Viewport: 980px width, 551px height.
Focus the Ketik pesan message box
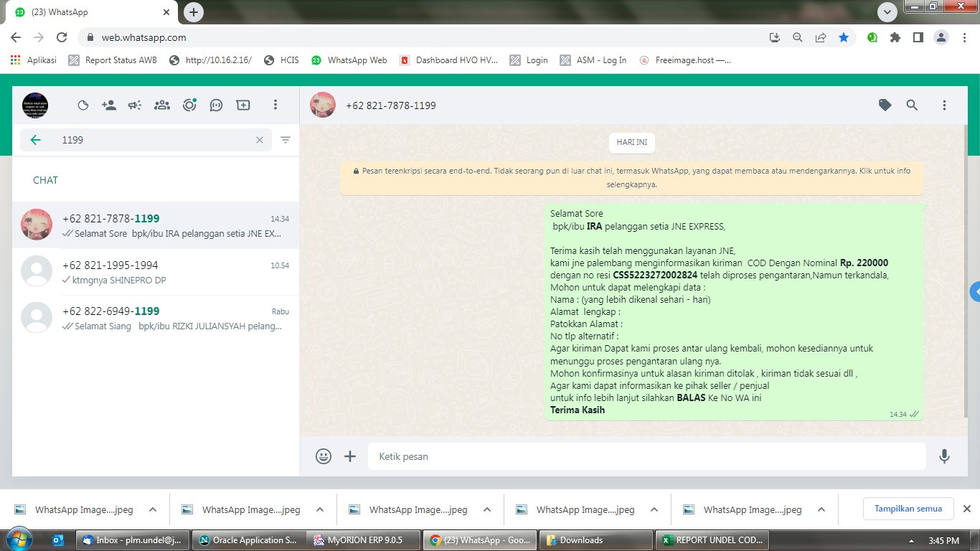click(x=647, y=456)
